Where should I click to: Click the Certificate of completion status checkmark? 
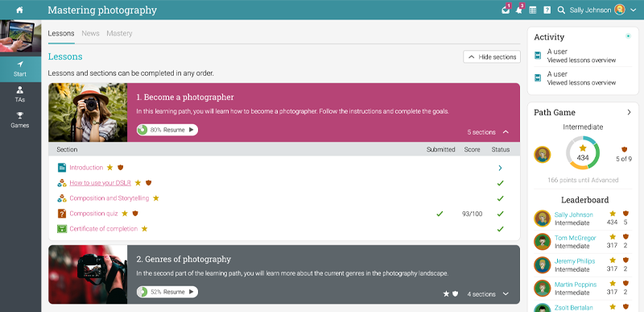(500, 229)
